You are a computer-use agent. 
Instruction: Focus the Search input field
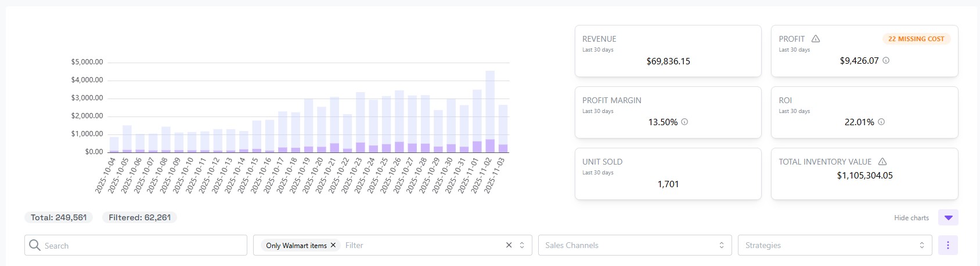[136, 245]
